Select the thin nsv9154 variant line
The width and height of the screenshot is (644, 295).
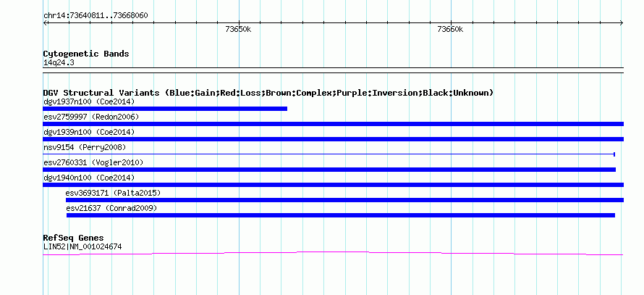coord(329,154)
